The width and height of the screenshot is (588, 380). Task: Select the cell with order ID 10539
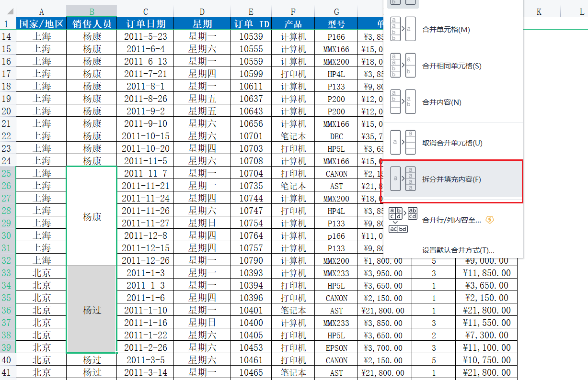pos(251,36)
